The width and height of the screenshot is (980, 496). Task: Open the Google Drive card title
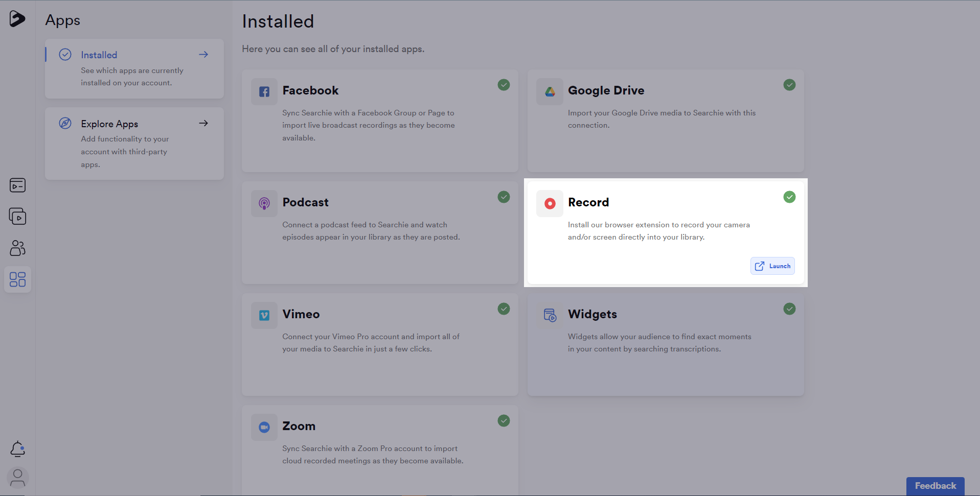[x=606, y=90]
